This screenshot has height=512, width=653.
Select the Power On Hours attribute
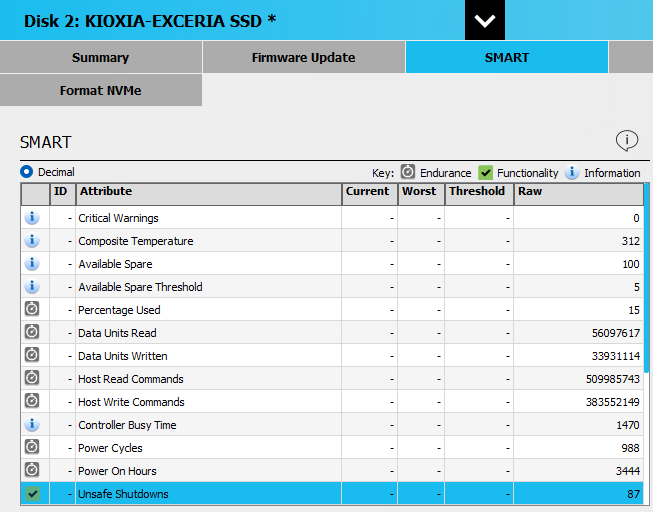(x=117, y=471)
